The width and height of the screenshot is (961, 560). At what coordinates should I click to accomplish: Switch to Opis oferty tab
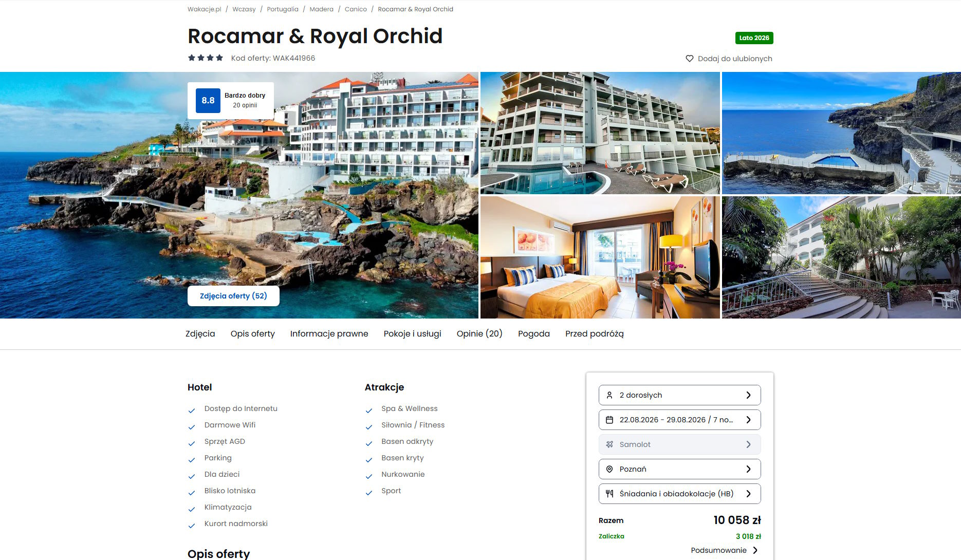253,334
